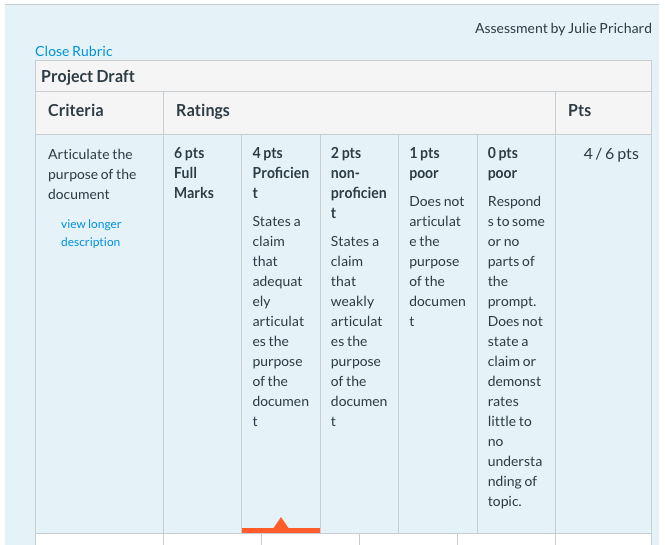The width and height of the screenshot is (665, 545).
Task: Click the orange bar under Proficient rating
Action: click(x=281, y=530)
